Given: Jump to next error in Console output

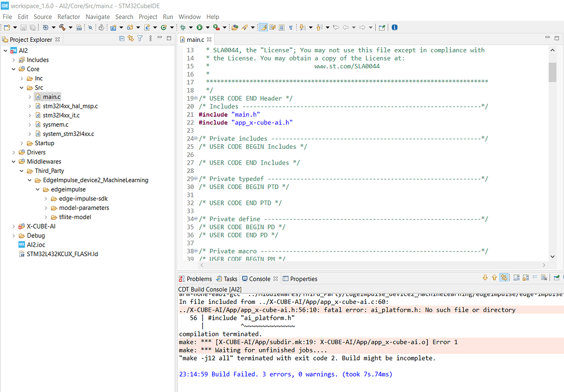Looking at the screenshot, I should 485,278.
